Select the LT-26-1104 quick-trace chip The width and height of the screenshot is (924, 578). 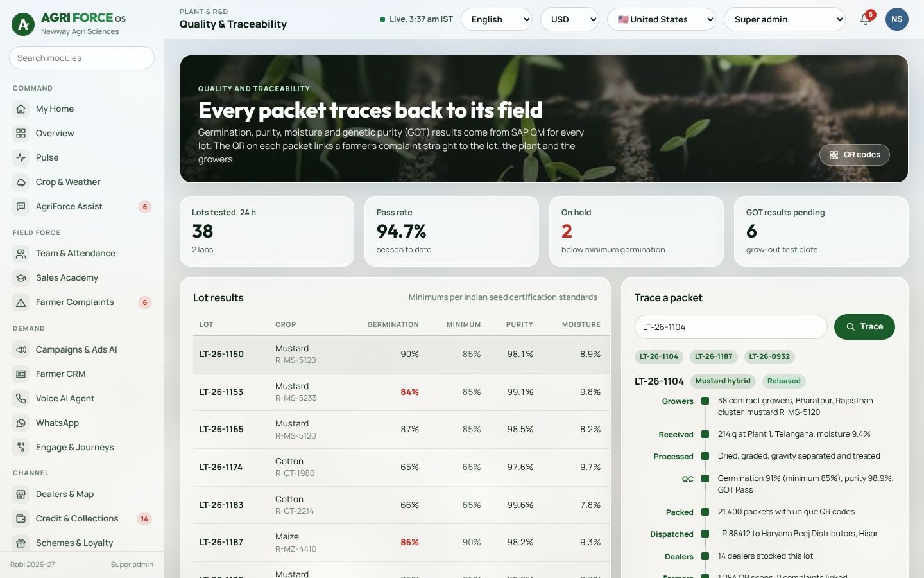pos(659,356)
